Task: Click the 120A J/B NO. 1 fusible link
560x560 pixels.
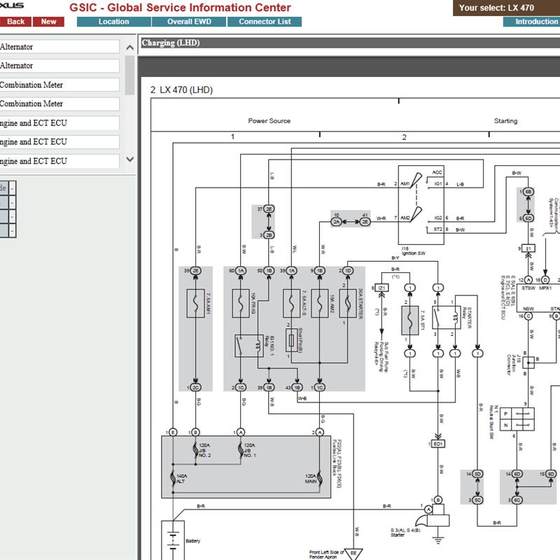Action: pyautogui.click(x=241, y=450)
